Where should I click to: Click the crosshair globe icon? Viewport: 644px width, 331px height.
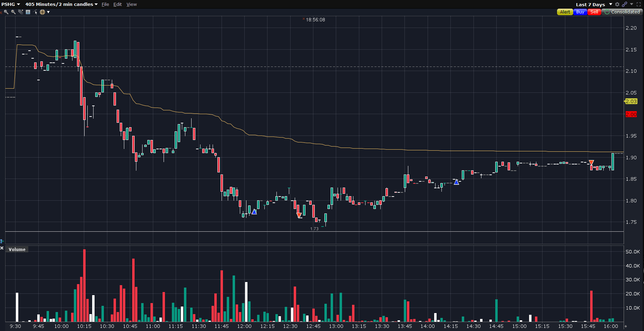tap(42, 12)
